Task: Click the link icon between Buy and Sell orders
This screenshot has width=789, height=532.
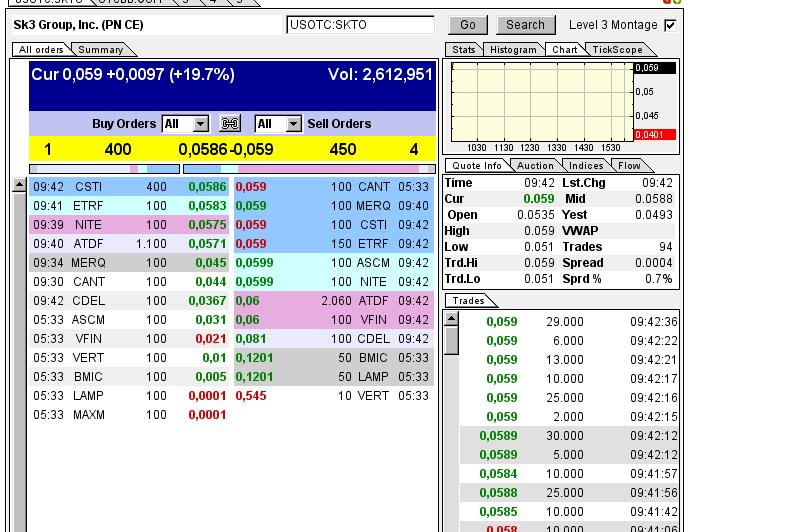Action: [x=230, y=124]
